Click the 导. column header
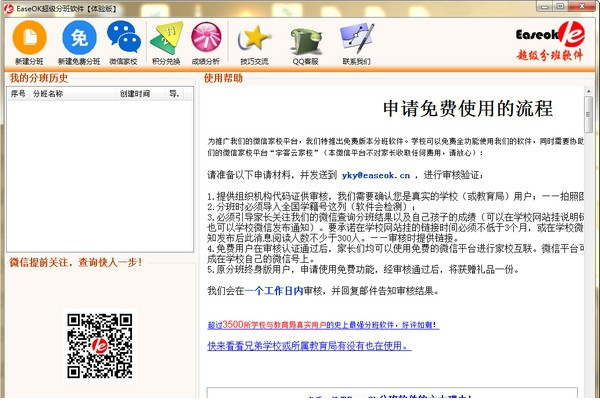This screenshot has width=600, height=413. click(174, 94)
